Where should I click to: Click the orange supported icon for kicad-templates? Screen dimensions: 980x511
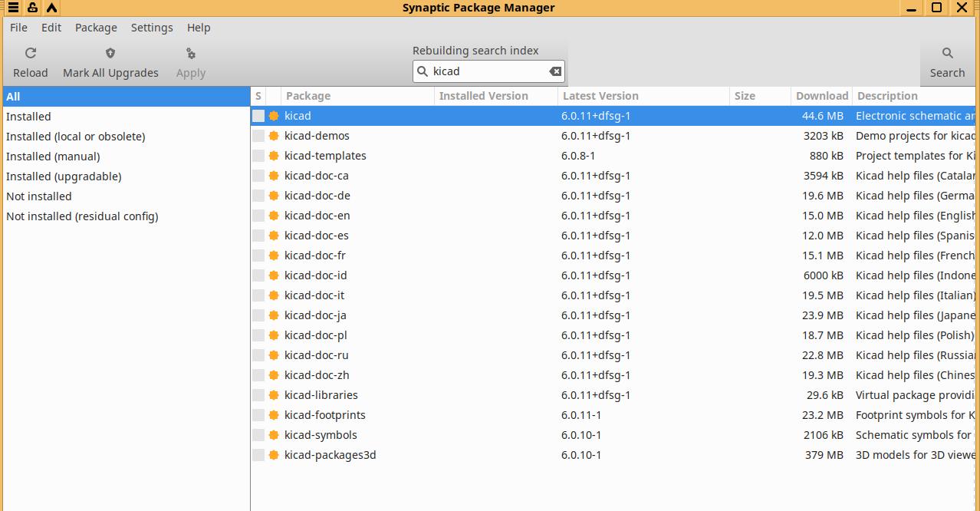coord(274,156)
